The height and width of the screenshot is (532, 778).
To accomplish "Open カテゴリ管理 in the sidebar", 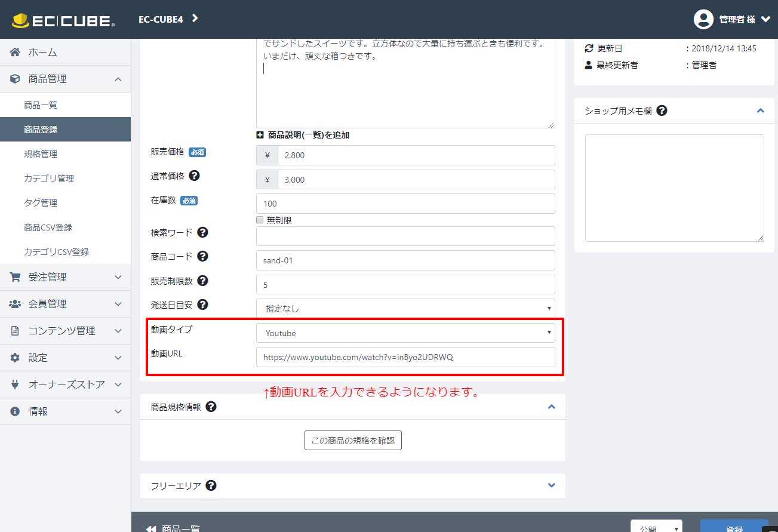I will (65, 179).
